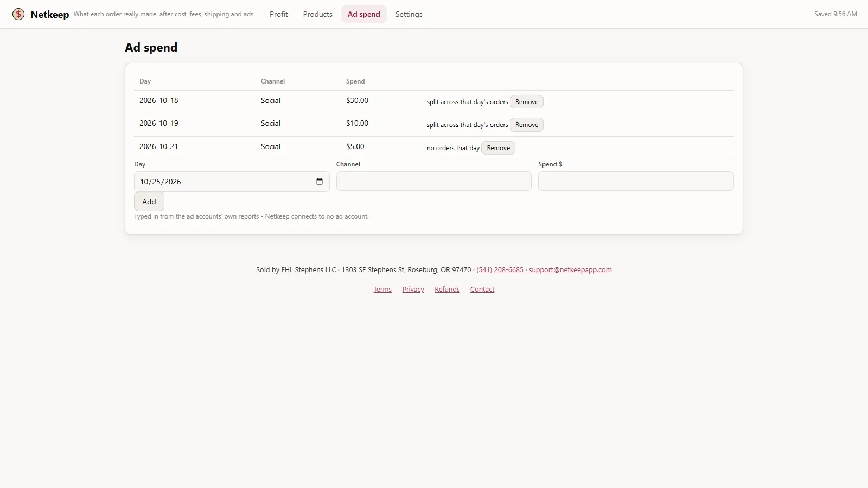Viewport: 868px width, 488px height.
Task: Go to the Settings tab
Action: pos(409,14)
